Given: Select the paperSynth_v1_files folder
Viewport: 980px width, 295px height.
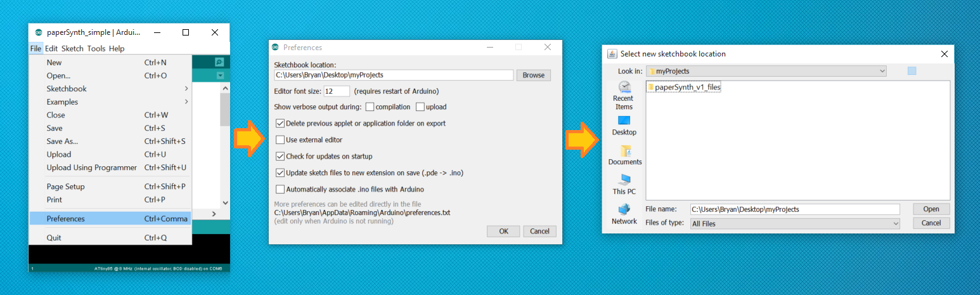Looking at the screenshot, I should pos(684,88).
